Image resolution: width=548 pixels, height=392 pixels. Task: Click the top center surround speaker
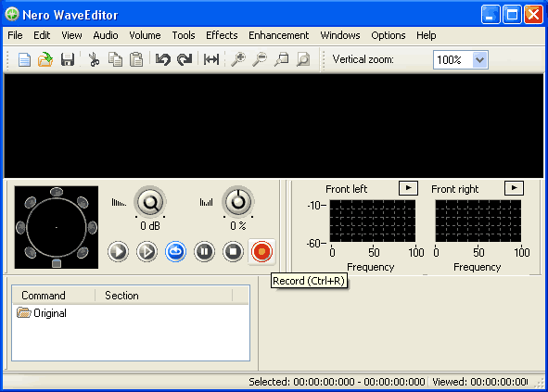[57, 192]
